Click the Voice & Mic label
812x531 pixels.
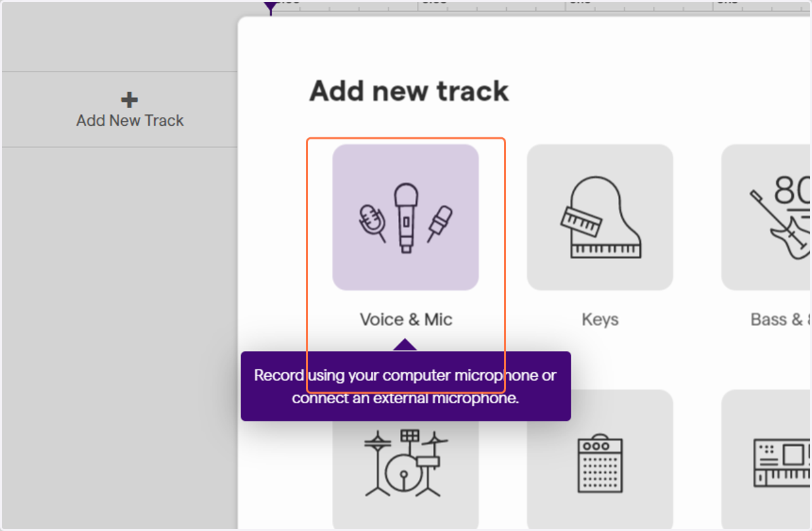[x=406, y=319]
